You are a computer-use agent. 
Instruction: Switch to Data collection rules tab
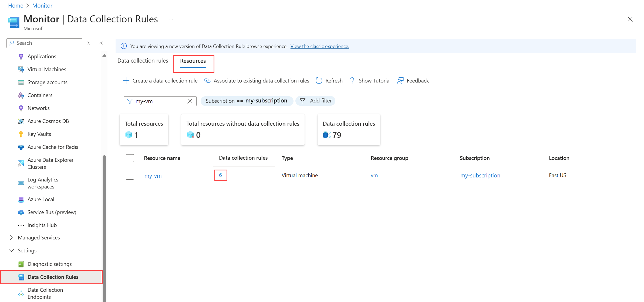coord(143,61)
